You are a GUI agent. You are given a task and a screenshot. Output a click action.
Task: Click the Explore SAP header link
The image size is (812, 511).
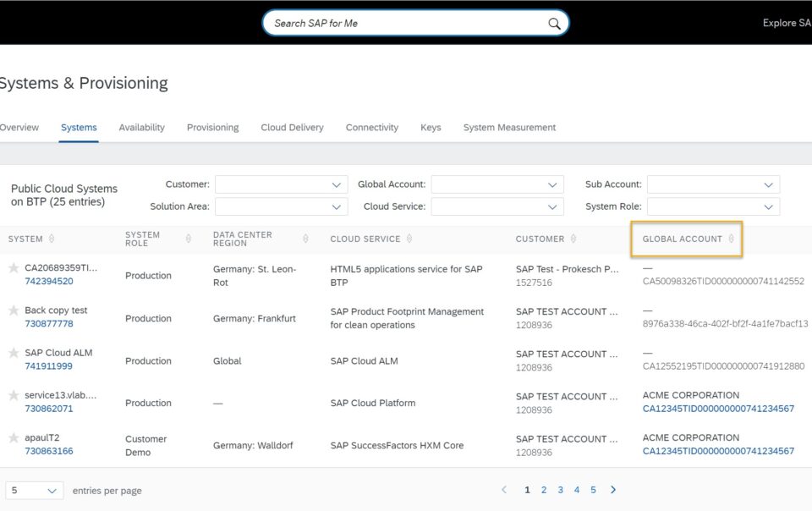coord(787,23)
